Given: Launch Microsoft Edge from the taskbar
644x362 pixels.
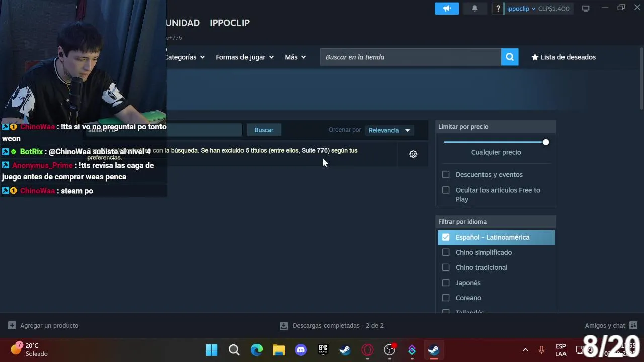Looking at the screenshot, I should click(257, 350).
